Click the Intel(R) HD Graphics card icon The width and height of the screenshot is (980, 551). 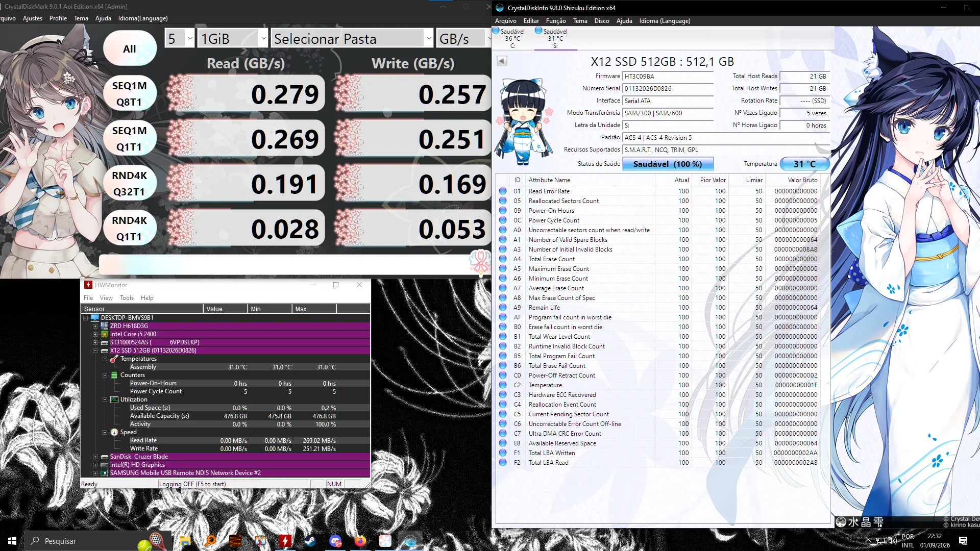tap(105, 465)
